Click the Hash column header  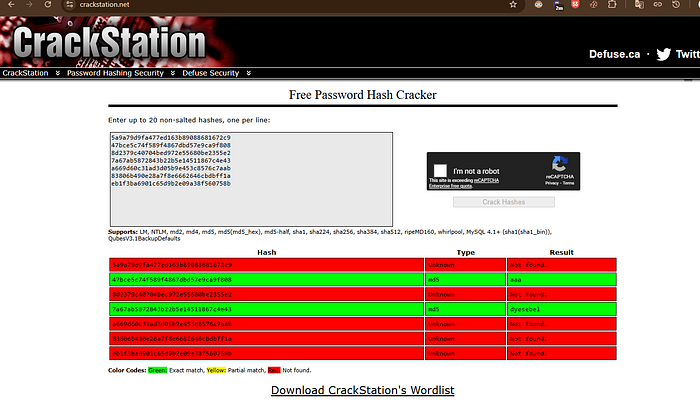[x=267, y=252]
